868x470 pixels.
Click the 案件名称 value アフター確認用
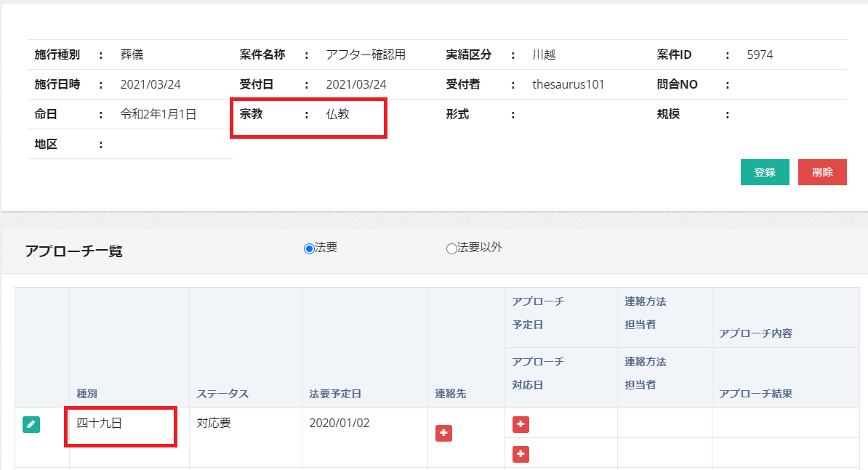tap(366, 54)
